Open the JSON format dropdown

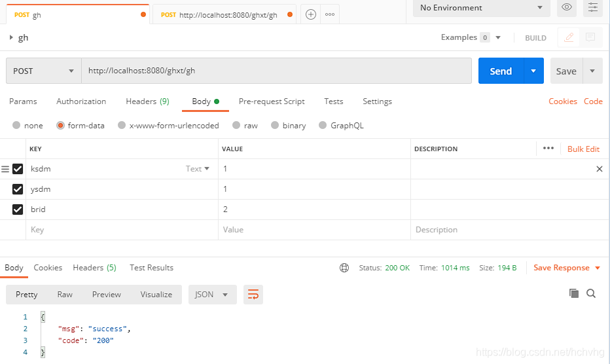(212, 295)
